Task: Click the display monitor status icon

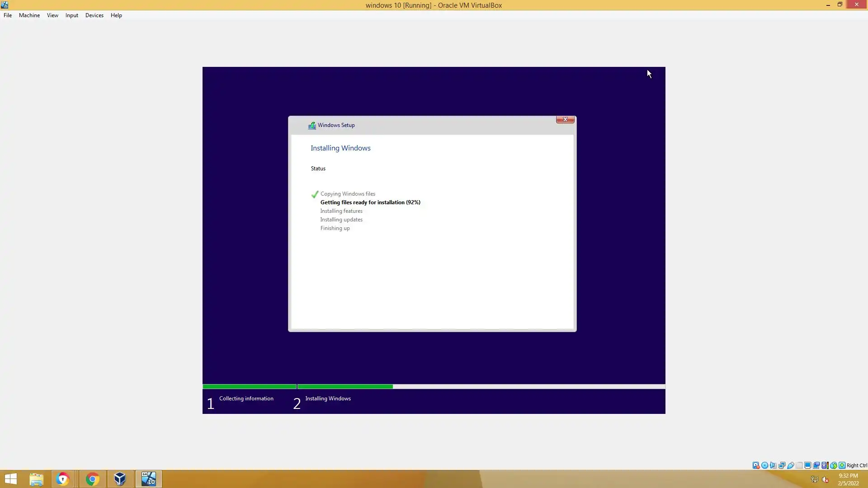Action: (807, 465)
